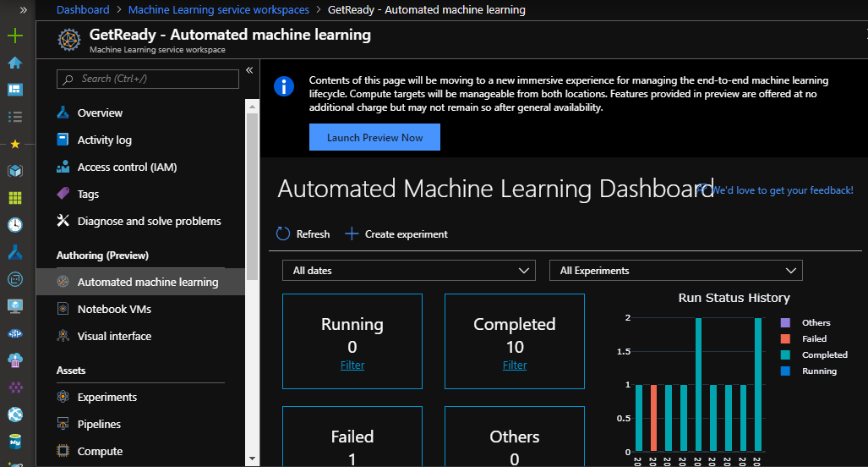The image size is (868, 467).
Task: Click the orange Failed bar in chart
Action: [x=654, y=418]
